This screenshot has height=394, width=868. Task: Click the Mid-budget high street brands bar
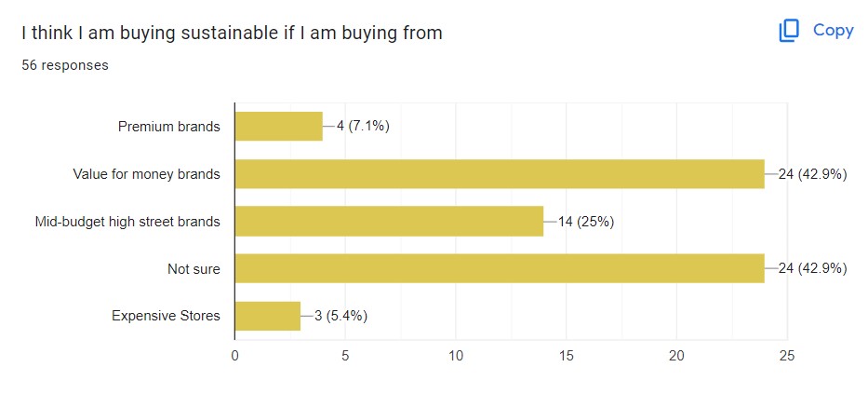[388, 222]
